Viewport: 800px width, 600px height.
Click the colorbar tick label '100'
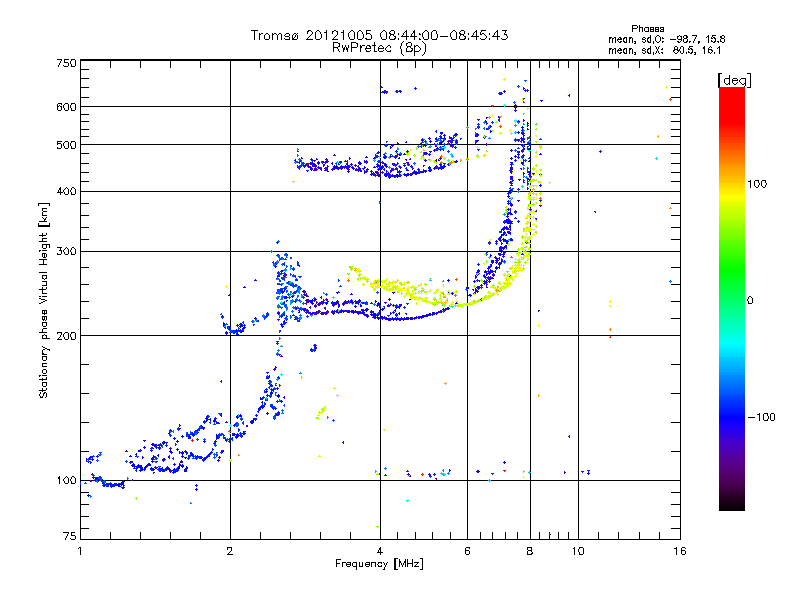click(x=757, y=184)
